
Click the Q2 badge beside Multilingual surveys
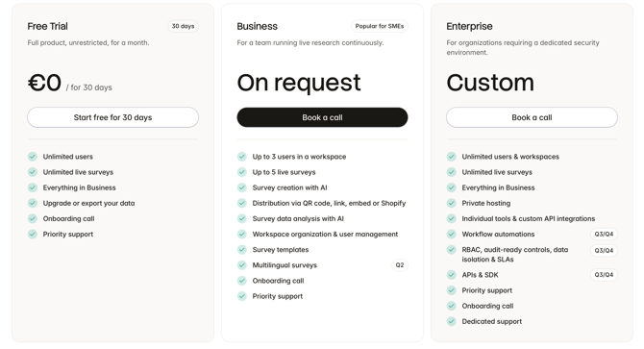(400, 265)
